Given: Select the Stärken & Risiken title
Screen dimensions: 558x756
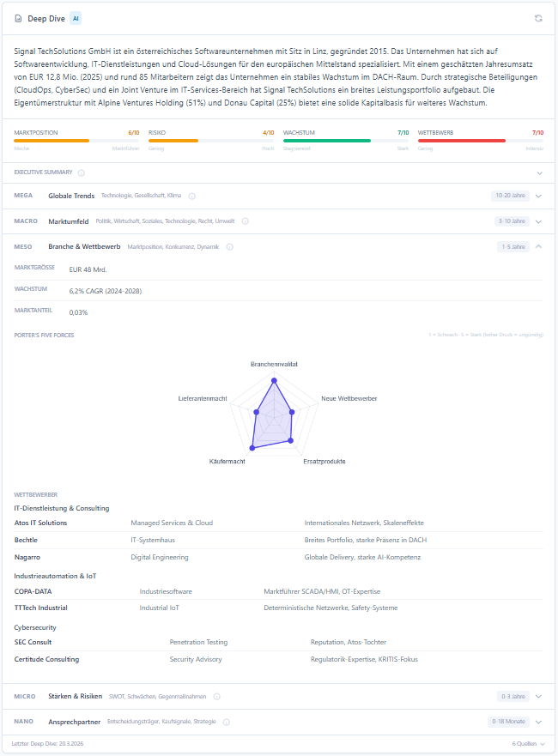Looking at the screenshot, I should (76, 696).
